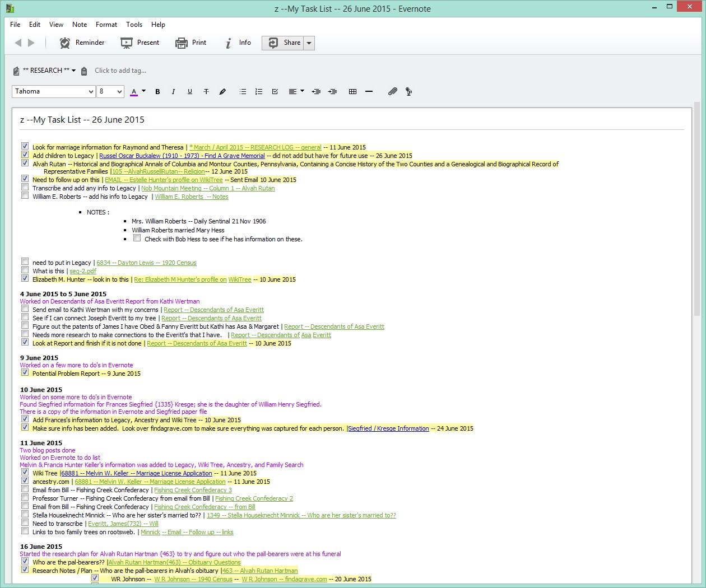This screenshot has height=588, width=706.
Task: Insert a horizontal rule
Action: point(369,92)
